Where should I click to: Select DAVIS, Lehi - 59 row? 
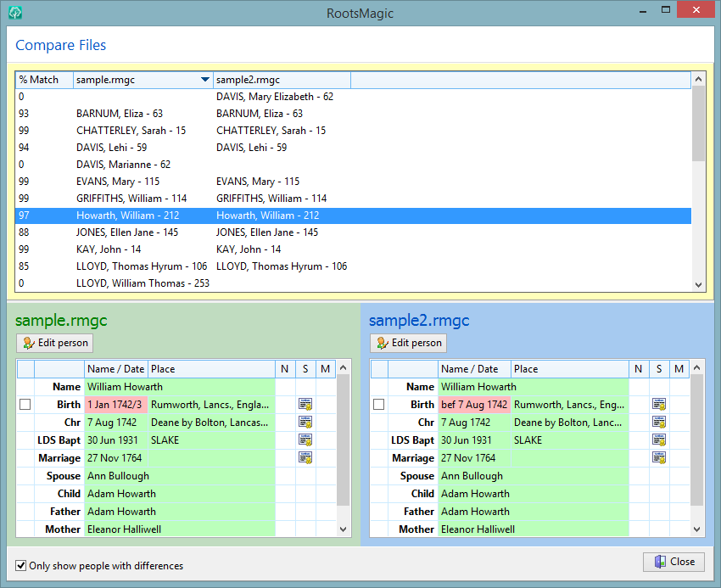click(x=353, y=148)
